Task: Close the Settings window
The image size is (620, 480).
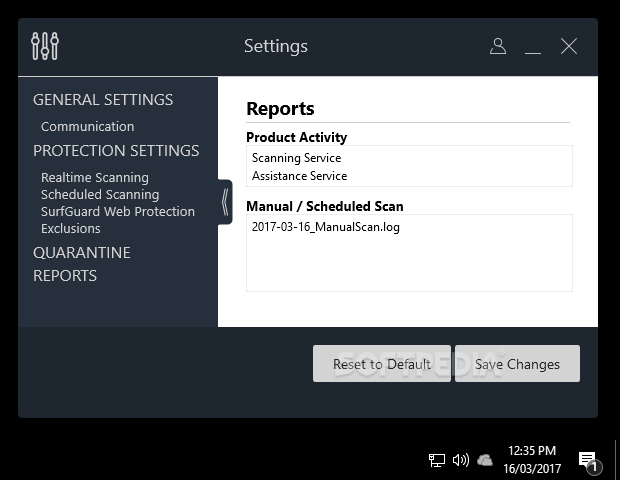Action: [569, 46]
